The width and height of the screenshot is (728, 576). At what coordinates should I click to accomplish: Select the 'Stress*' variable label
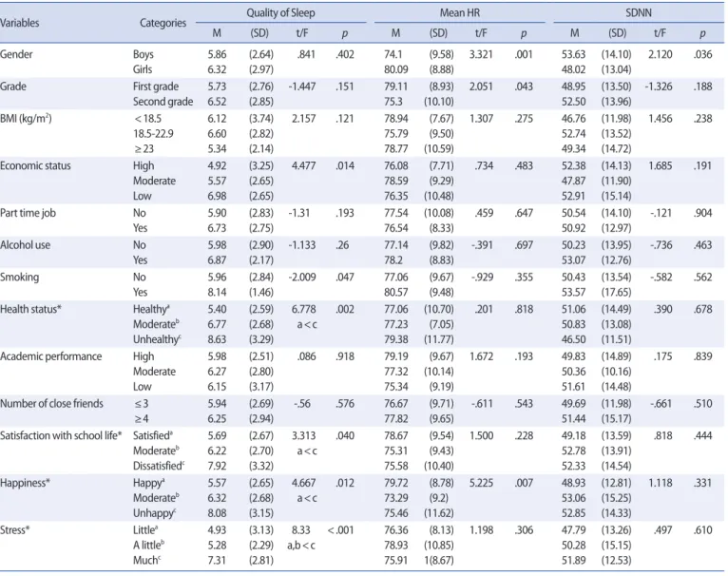coord(15,530)
